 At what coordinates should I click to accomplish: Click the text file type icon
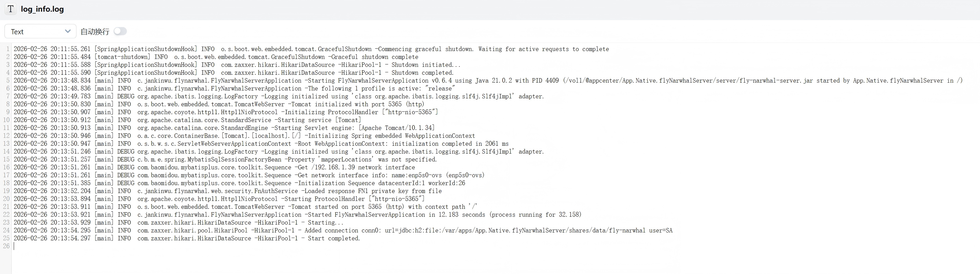pyautogui.click(x=11, y=9)
